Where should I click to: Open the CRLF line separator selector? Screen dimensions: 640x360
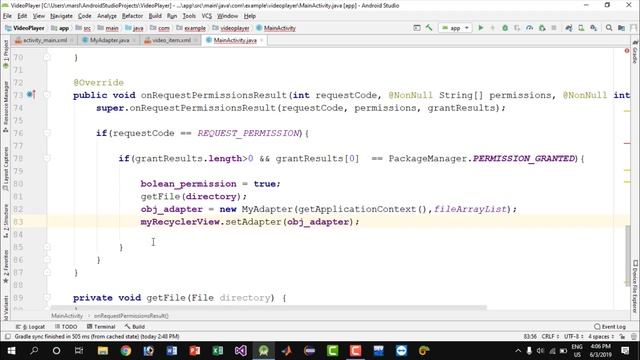point(550,337)
